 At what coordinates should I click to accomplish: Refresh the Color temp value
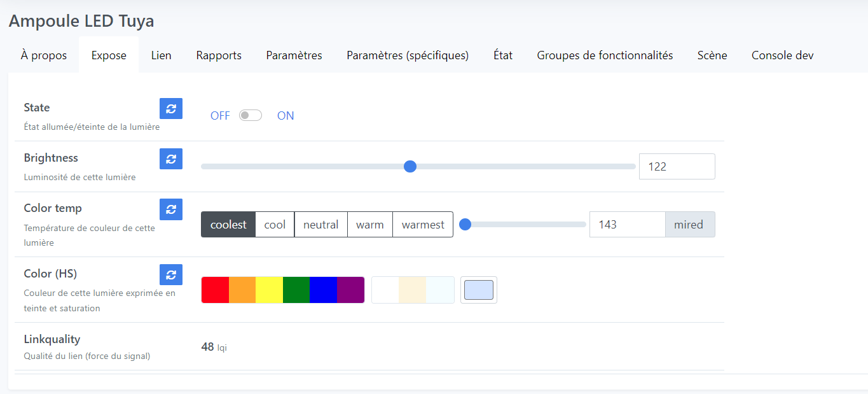point(171,209)
